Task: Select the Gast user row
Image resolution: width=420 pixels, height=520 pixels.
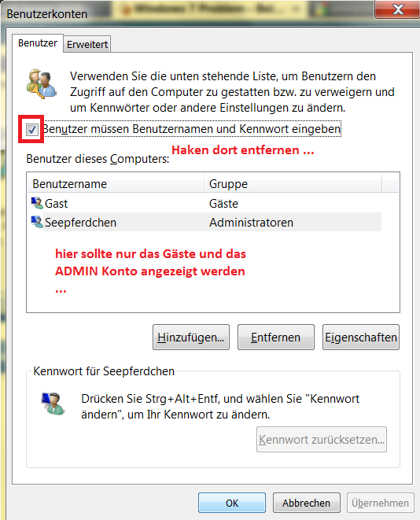Action: pyautogui.click(x=205, y=203)
